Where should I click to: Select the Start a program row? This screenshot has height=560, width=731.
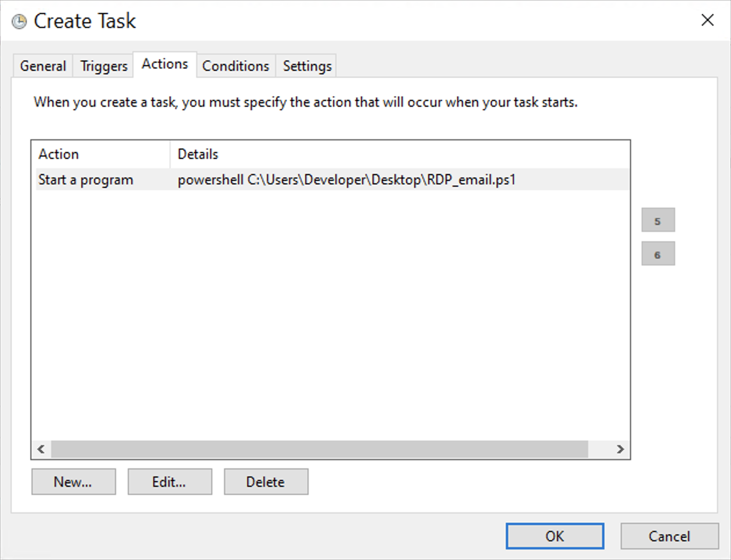pos(232,180)
